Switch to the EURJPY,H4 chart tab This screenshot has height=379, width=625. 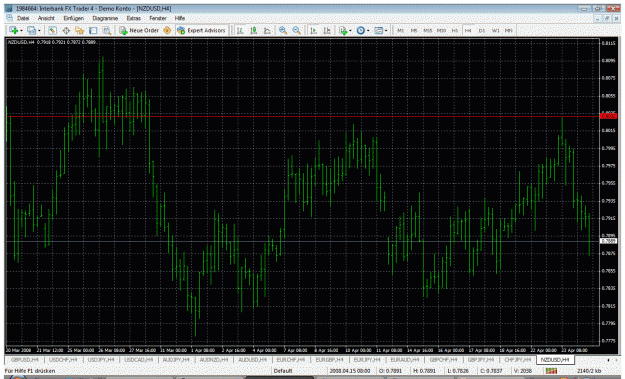pyautogui.click(x=367, y=359)
